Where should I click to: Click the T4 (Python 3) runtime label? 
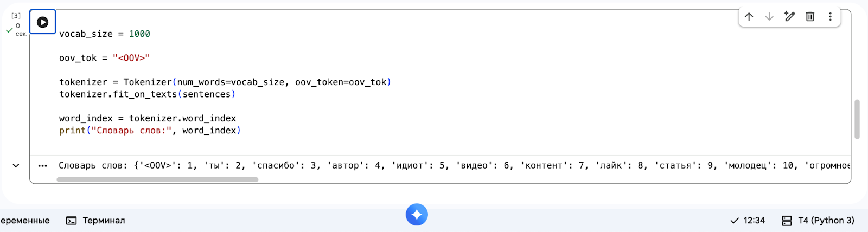pyautogui.click(x=826, y=221)
